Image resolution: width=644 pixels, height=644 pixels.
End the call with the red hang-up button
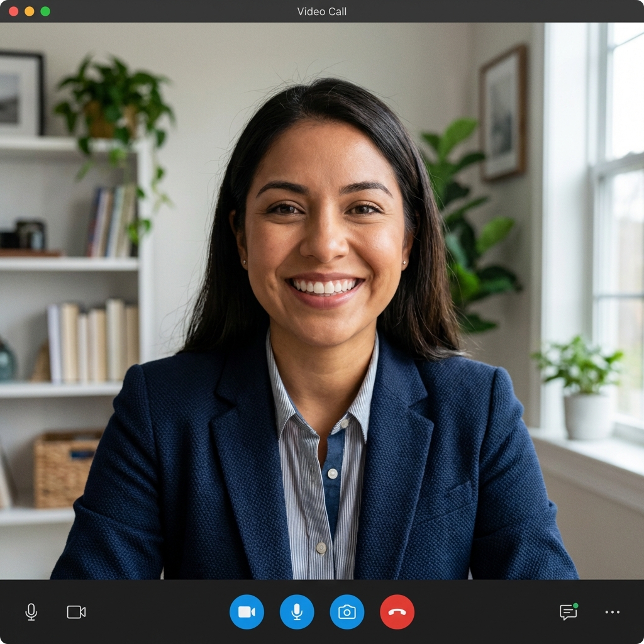click(x=397, y=612)
